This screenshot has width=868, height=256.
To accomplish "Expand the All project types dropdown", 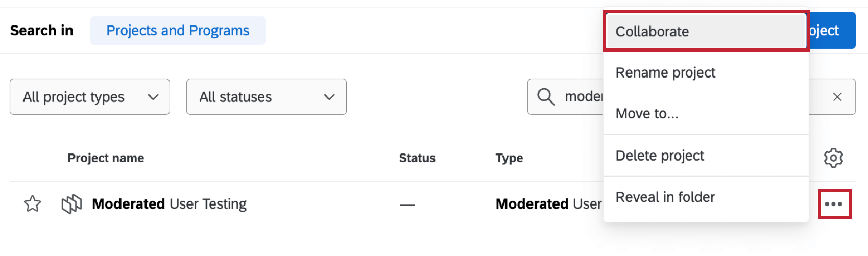I will pyautogui.click(x=90, y=97).
